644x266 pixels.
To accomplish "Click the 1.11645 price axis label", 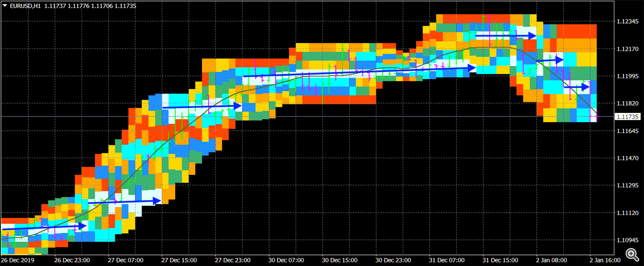I will tap(627, 131).
